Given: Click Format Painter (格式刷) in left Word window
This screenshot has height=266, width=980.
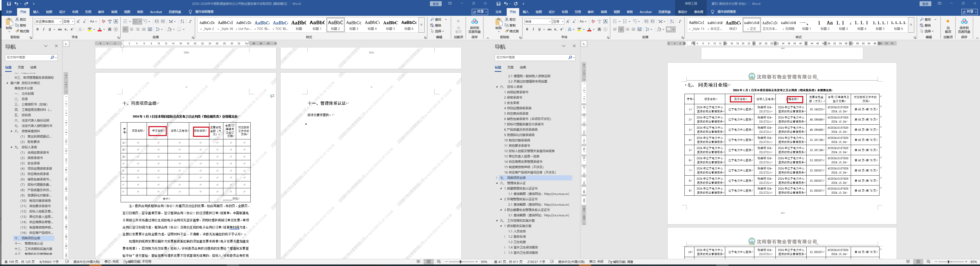Looking at the screenshot, I should 22,31.
